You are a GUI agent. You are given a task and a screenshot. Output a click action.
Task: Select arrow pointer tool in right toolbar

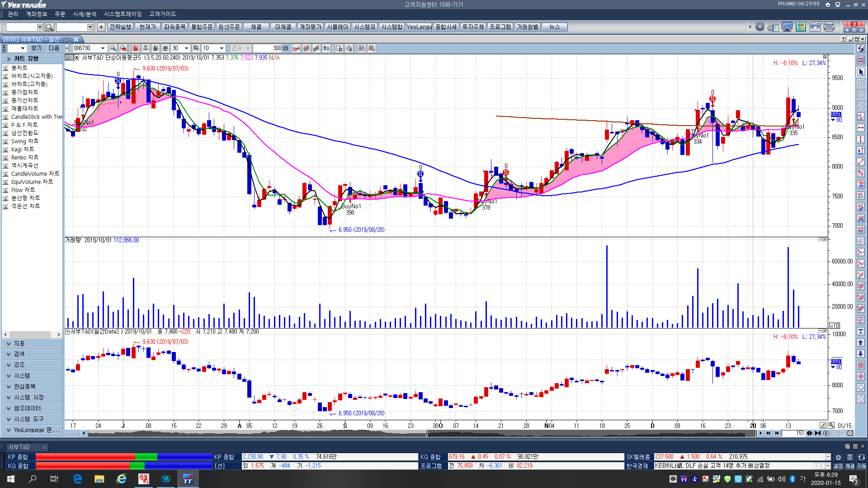tap(861, 72)
